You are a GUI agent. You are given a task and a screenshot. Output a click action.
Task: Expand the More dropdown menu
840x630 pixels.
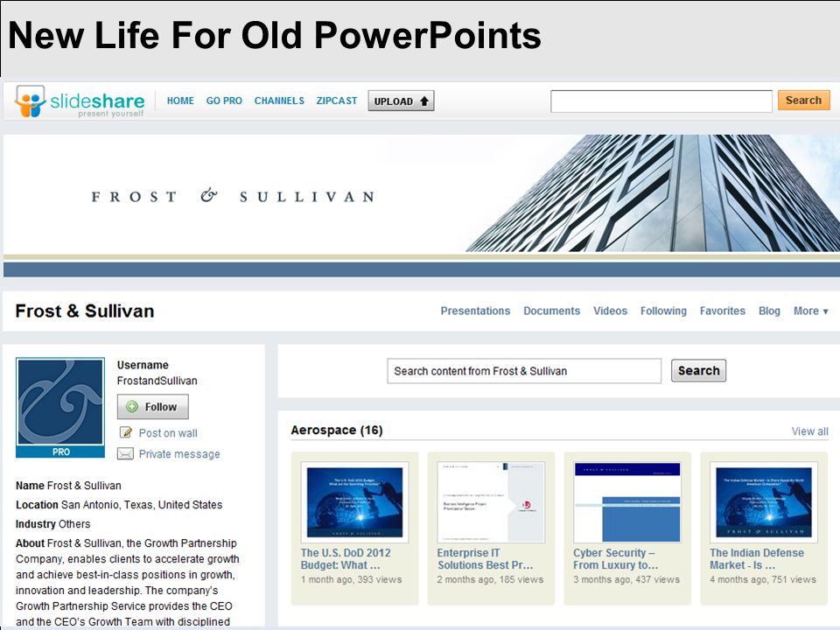click(810, 311)
